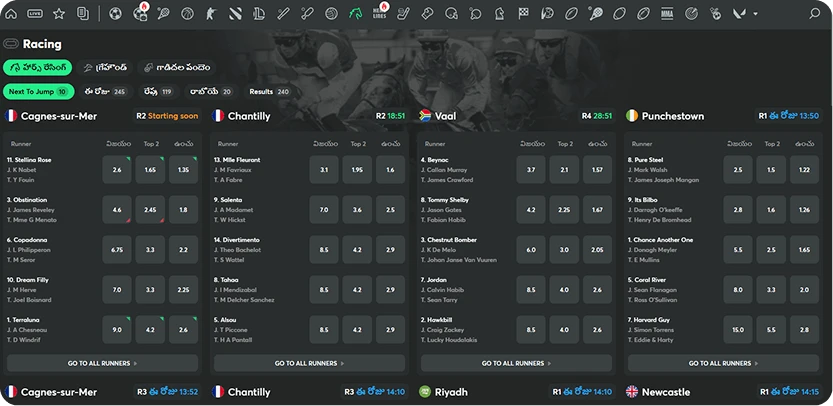Open the LIVE betting icon

tap(35, 14)
